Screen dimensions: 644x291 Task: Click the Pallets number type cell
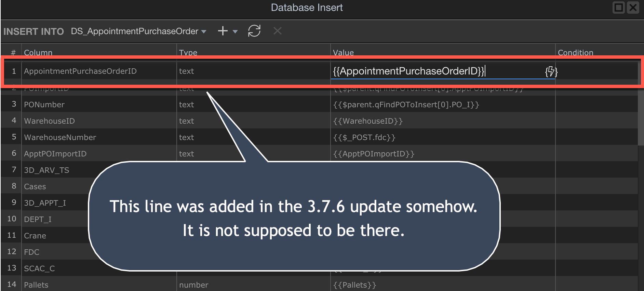[x=253, y=285]
